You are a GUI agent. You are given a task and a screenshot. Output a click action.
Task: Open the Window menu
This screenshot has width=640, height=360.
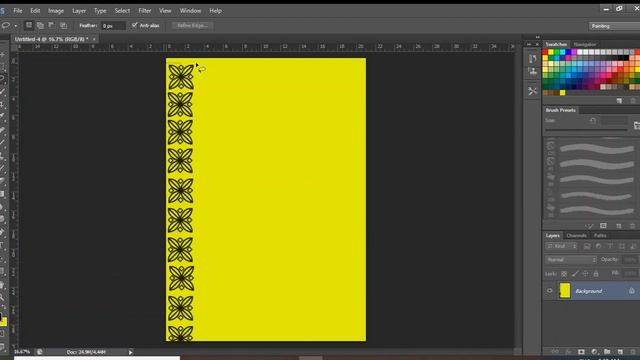190,11
